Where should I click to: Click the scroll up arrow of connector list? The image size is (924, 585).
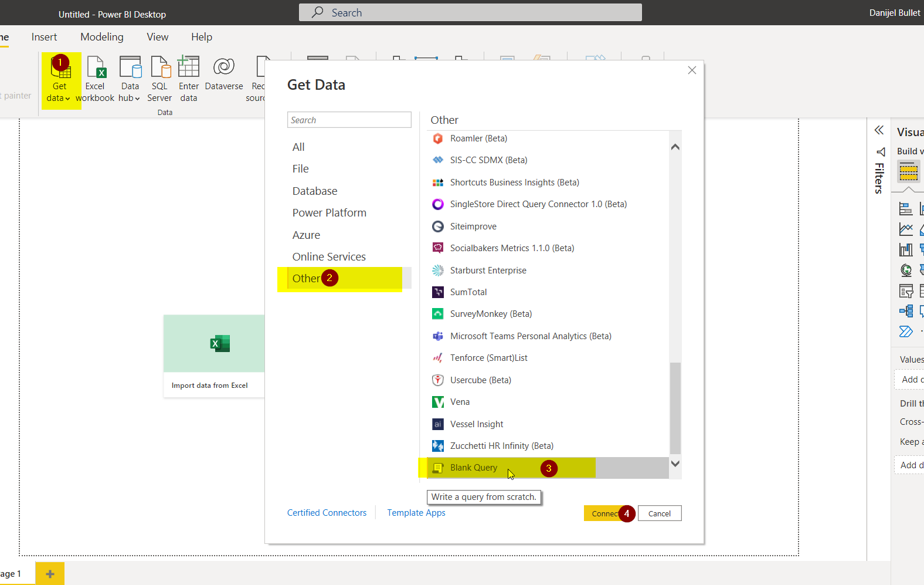coord(675,147)
